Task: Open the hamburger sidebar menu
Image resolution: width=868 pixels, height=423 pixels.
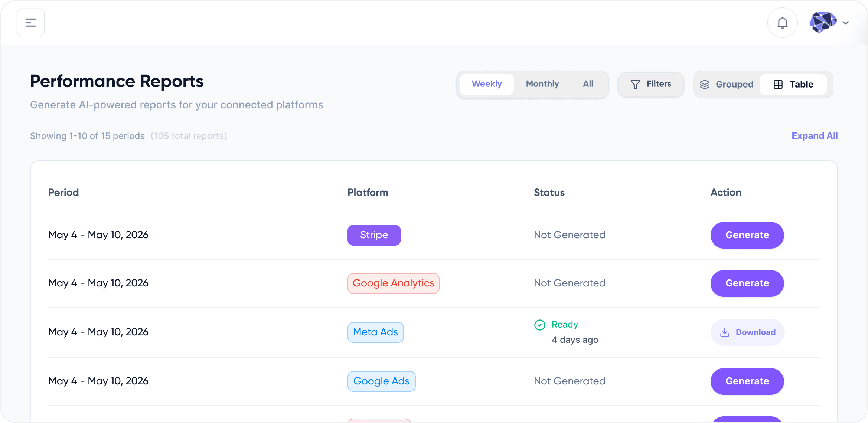Action: click(30, 23)
